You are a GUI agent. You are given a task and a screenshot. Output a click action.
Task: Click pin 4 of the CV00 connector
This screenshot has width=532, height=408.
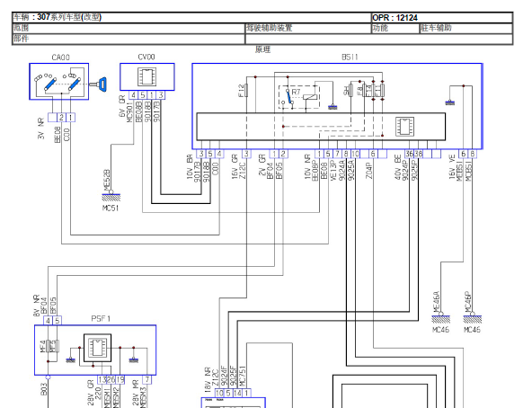pyautogui.click(x=134, y=95)
